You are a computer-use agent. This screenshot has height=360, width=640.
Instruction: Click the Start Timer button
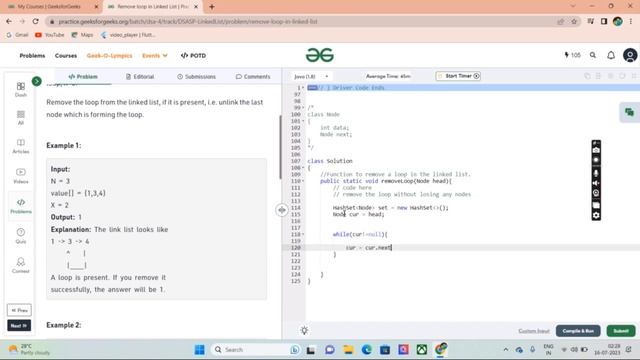tap(458, 76)
